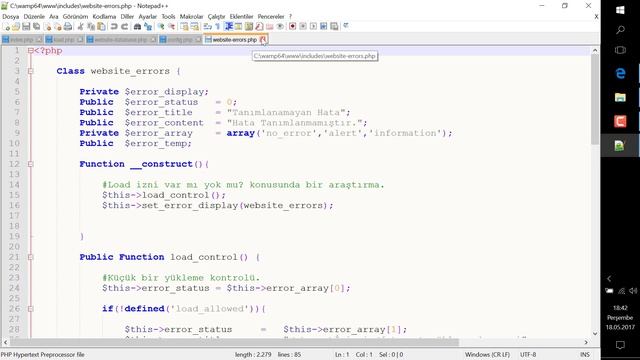
Task: Open the Makrolar menu
Action: [191, 16]
